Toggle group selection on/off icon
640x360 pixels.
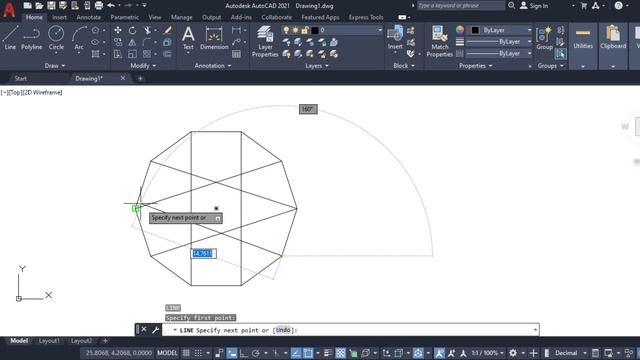560,53
